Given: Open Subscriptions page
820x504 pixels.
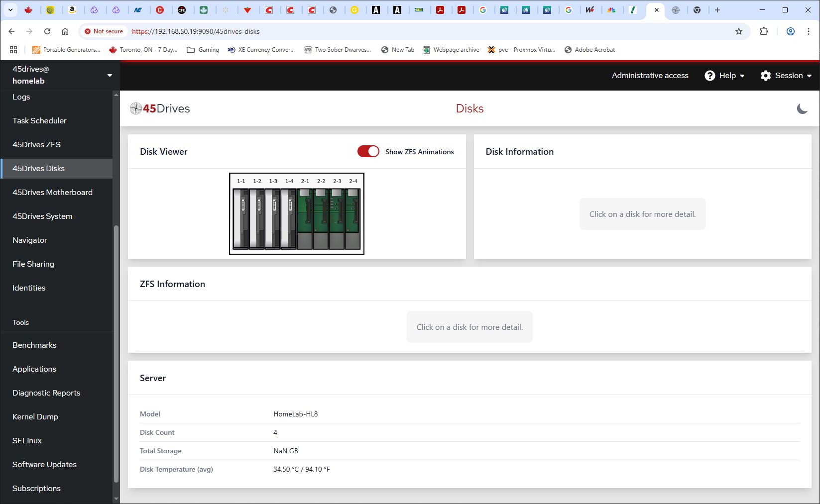Looking at the screenshot, I should 56,489.
